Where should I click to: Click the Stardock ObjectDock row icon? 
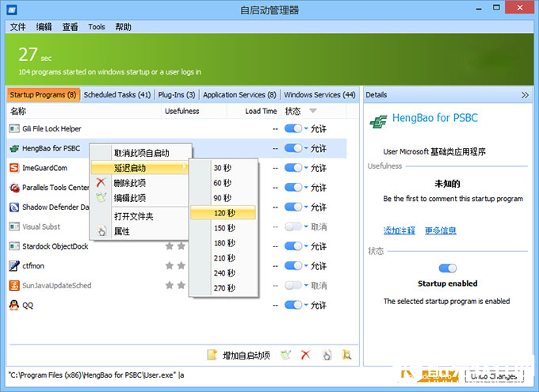(x=14, y=246)
